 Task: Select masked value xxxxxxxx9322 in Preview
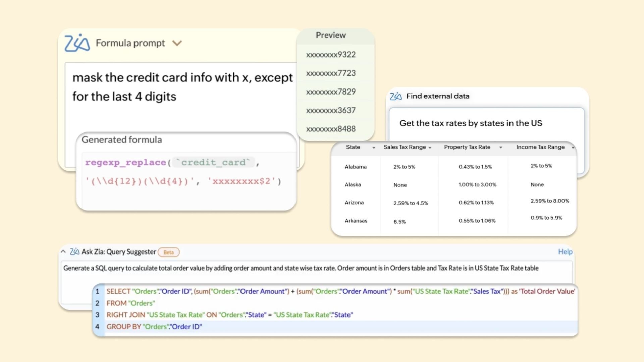(x=330, y=54)
